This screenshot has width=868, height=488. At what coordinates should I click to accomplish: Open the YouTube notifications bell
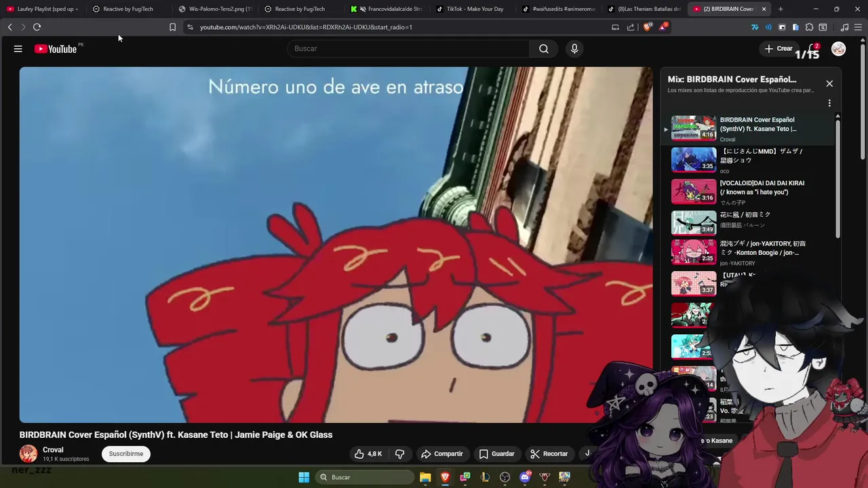click(x=813, y=49)
